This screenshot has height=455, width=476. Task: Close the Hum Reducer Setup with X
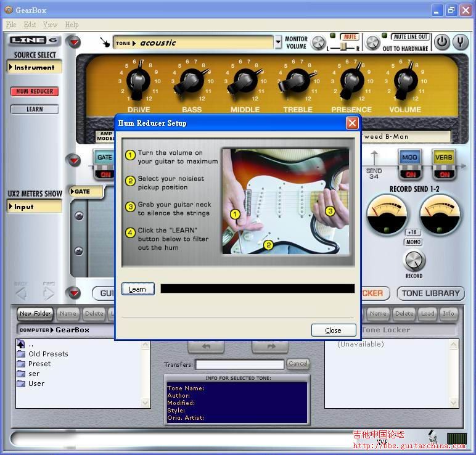click(352, 123)
